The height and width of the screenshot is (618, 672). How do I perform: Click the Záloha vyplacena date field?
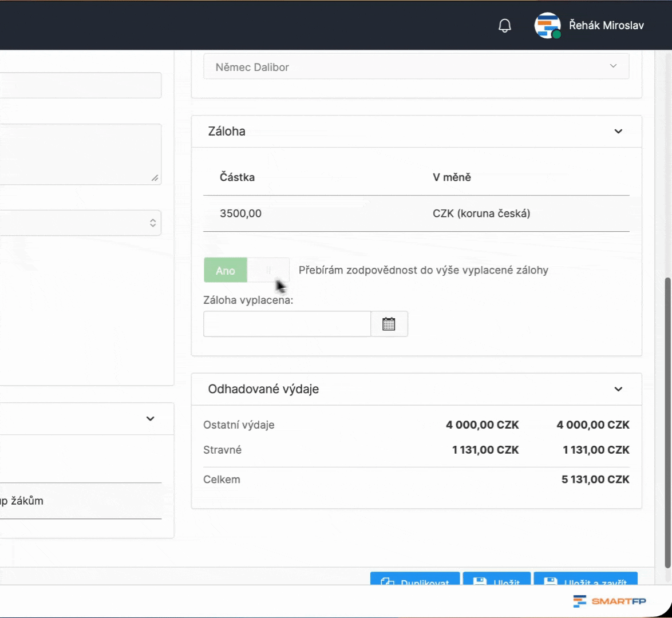(287, 324)
